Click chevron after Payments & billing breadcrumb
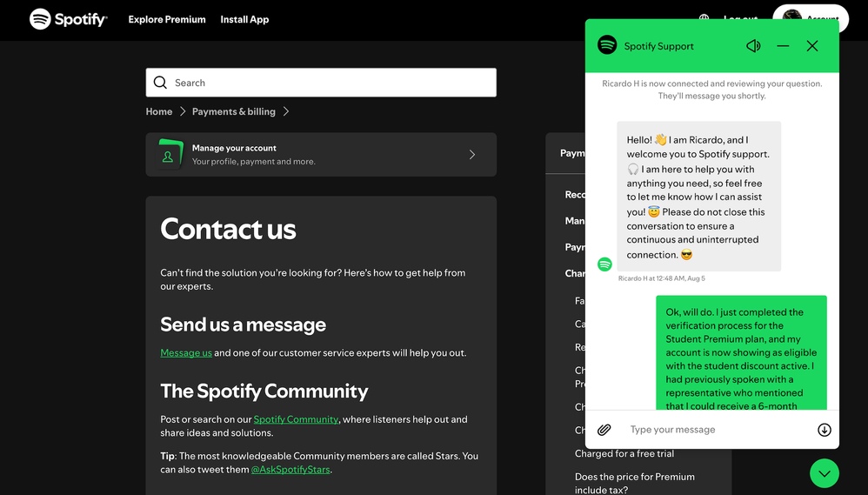 286,111
